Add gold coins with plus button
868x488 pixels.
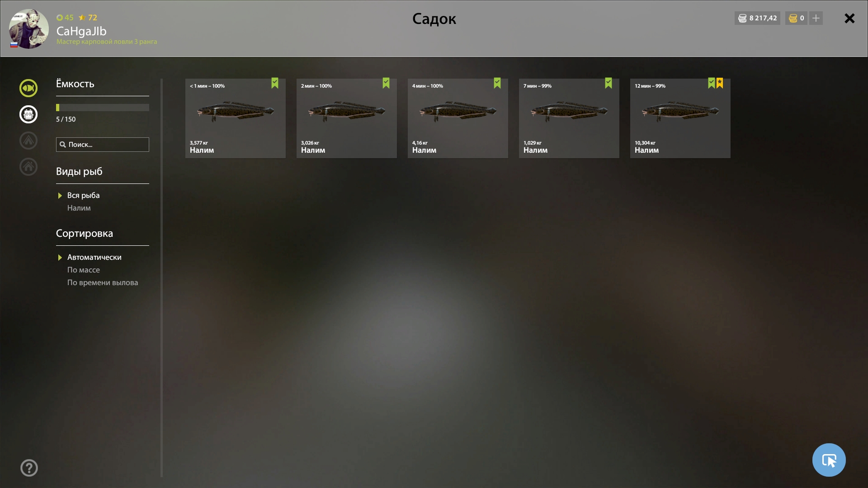tap(816, 18)
